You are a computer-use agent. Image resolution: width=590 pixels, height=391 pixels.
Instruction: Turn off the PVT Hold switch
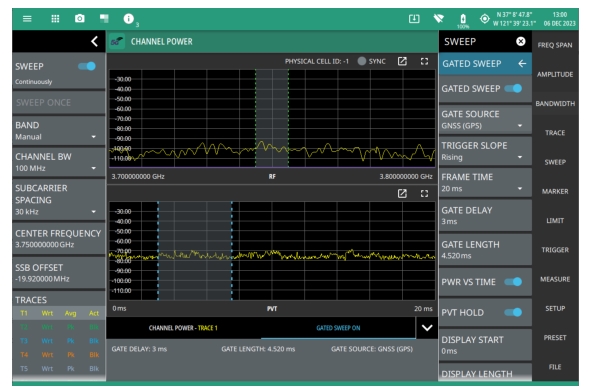[x=513, y=312]
